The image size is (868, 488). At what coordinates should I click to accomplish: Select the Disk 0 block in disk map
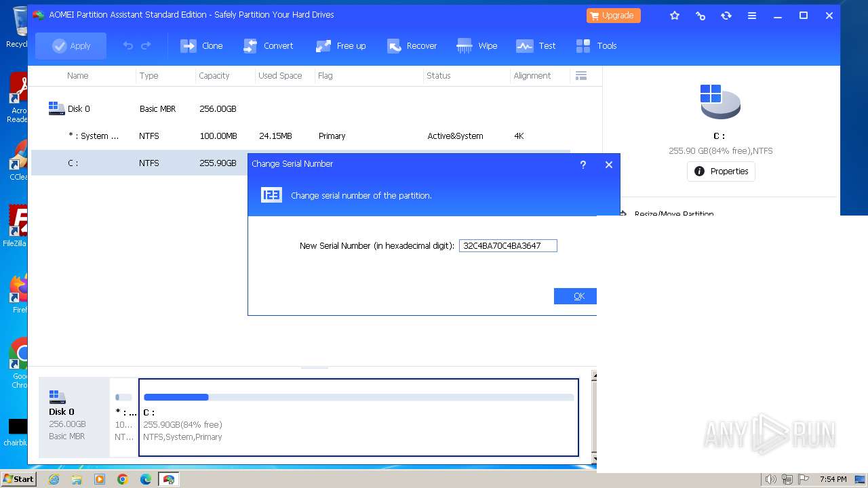tap(75, 417)
